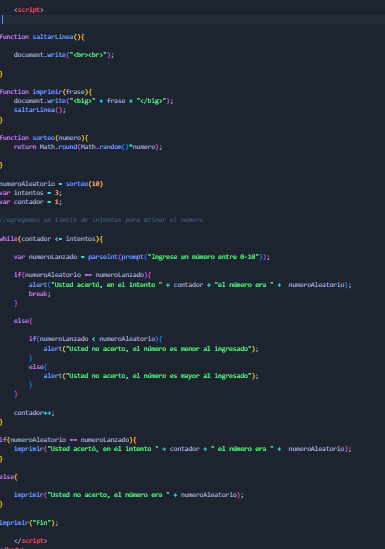Place cursor on the empty highlighted line
385x549 pixels.
coord(192,19)
